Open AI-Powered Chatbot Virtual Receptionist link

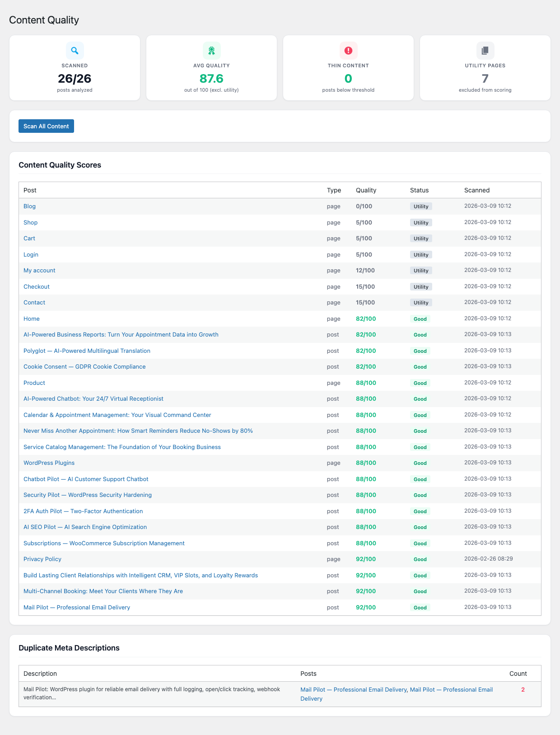click(x=93, y=399)
